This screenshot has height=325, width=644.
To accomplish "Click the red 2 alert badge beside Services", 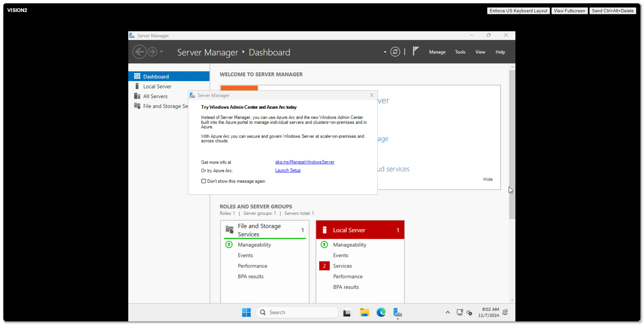I will coord(324,266).
